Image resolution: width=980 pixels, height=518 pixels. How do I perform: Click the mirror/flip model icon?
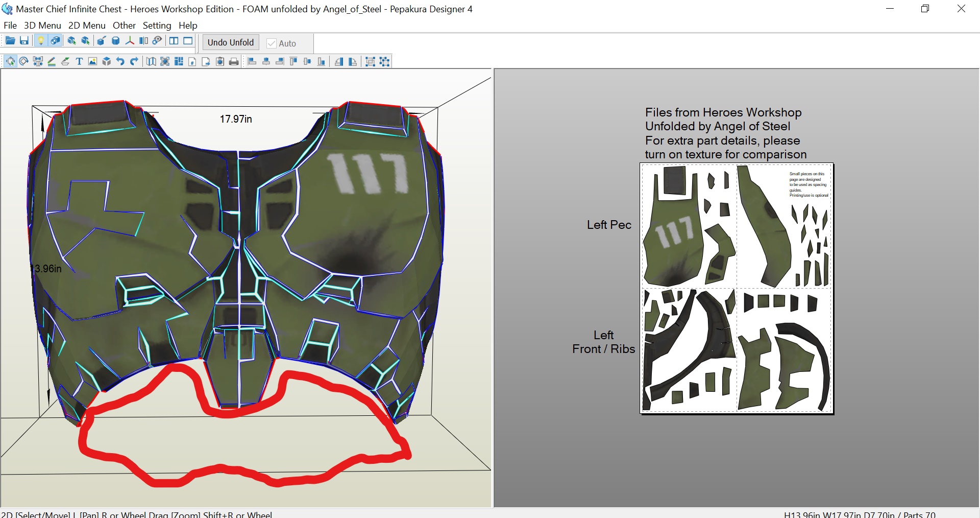(x=143, y=41)
